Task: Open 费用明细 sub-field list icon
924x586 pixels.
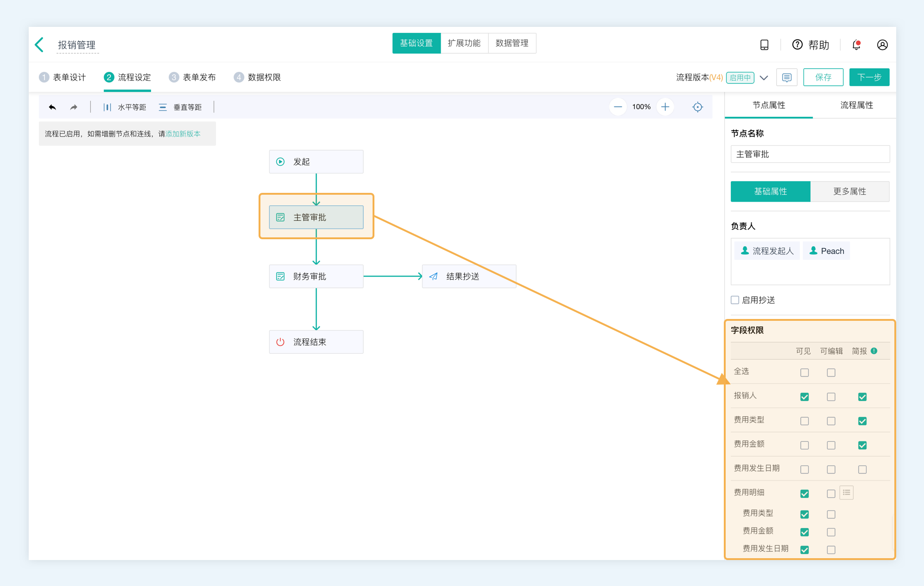Action: (x=846, y=492)
